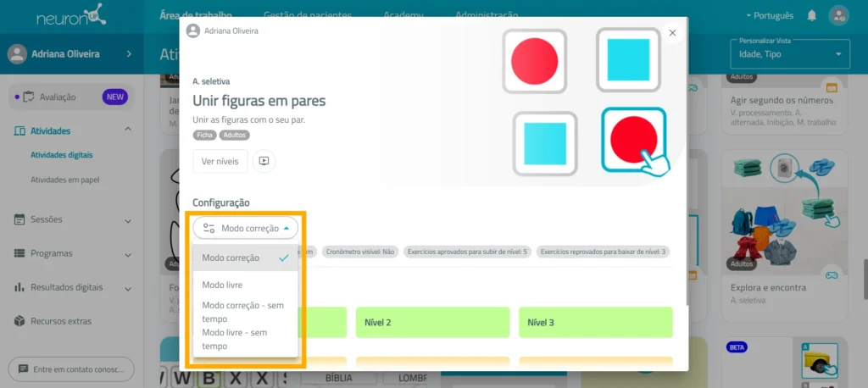Select Modo livre option
Viewport: 868px width, 388px height.
245,285
